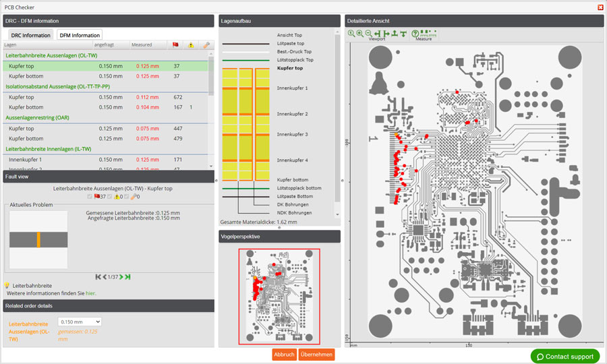Toggle the yellow warning checkbox
Image resolution: width=607 pixels, height=364 pixels.
(109, 197)
